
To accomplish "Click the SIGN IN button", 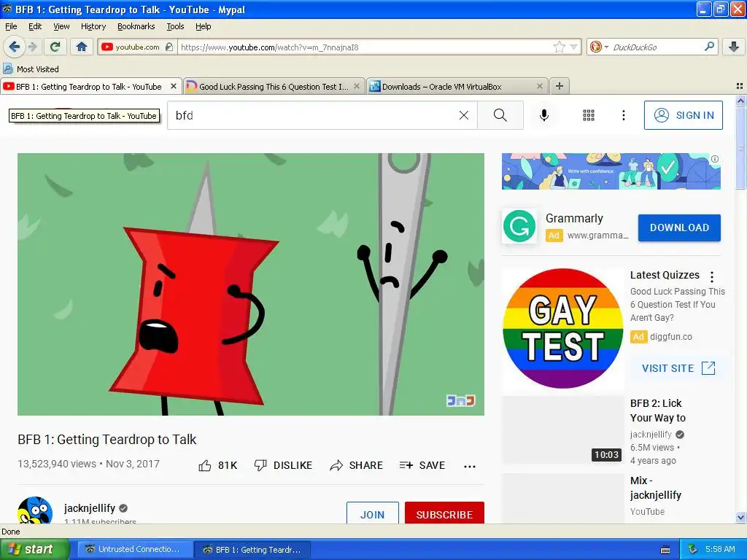I will (x=683, y=115).
